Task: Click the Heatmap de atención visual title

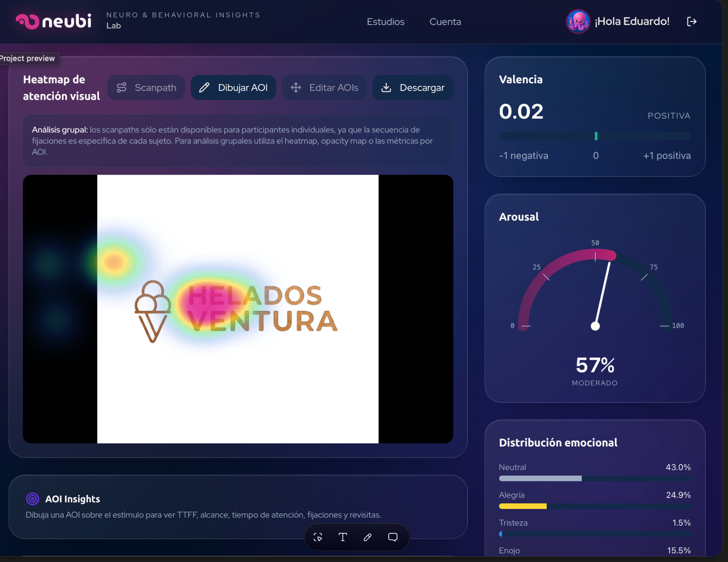Action: click(61, 88)
